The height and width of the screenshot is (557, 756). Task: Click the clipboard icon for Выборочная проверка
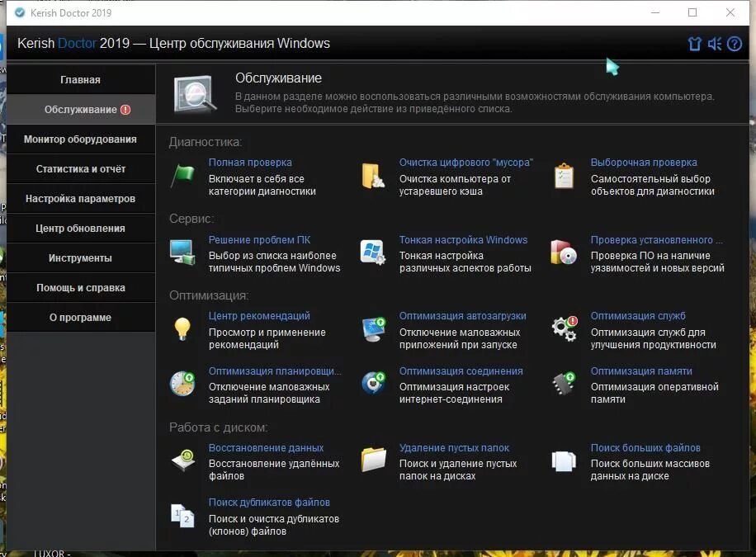point(564,176)
